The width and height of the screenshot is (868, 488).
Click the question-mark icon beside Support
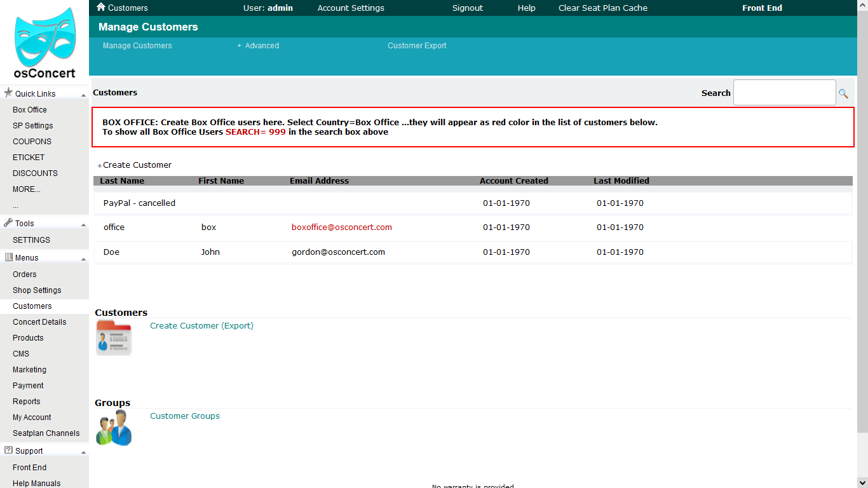8,451
